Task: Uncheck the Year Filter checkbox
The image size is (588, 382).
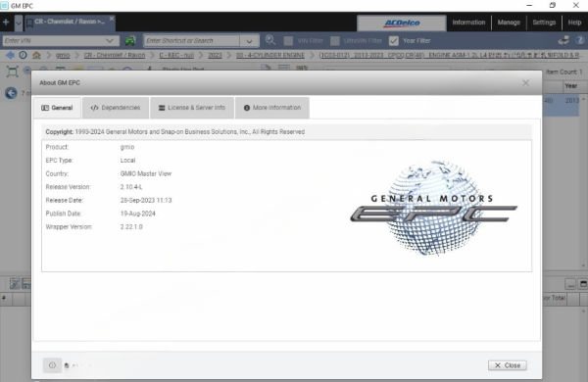Action: coord(394,41)
